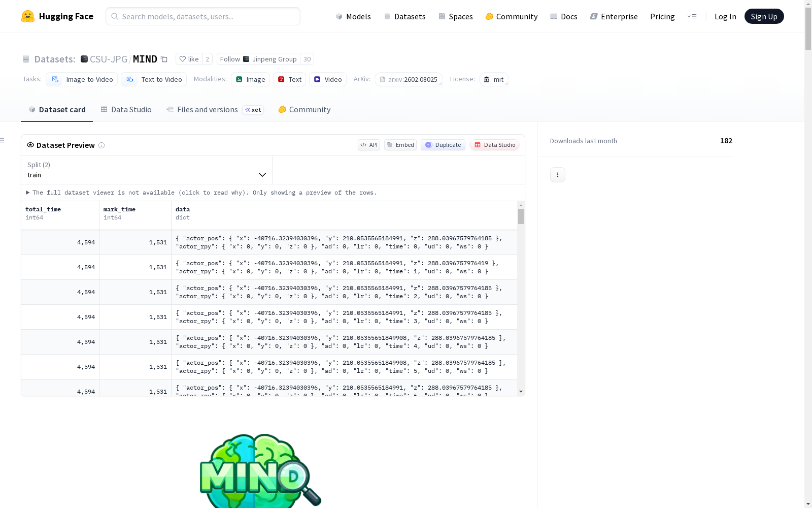Click the data cell with "time": 0
Screen dimensions: 812x508
pyautogui.click(x=345, y=242)
